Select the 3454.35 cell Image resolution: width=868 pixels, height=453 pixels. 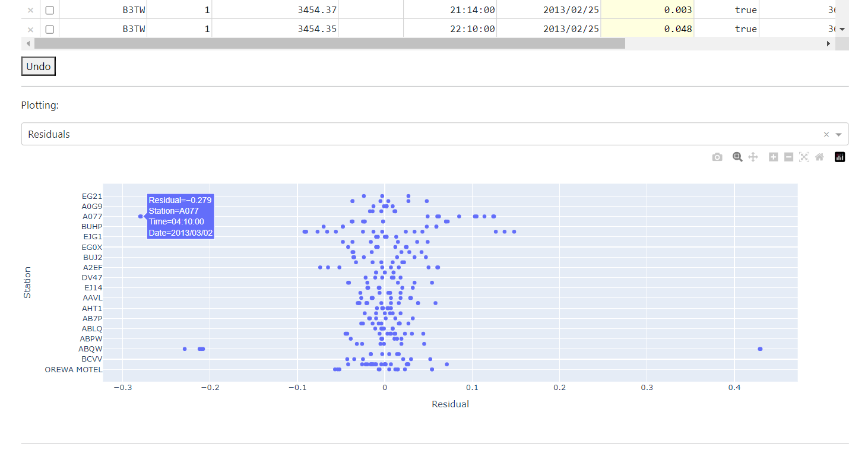(x=275, y=28)
